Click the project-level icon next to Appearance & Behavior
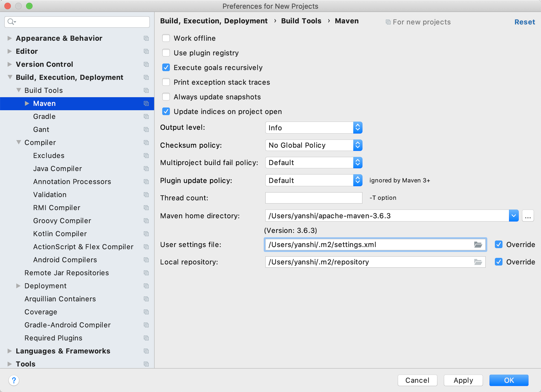This screenshot has height=392, width=541. click(146, 38)
